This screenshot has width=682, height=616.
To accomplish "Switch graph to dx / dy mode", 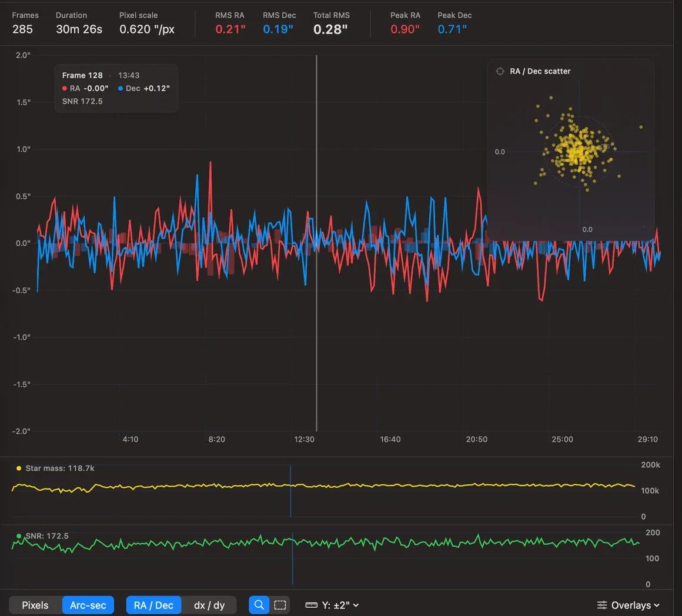I will [209, 605].
